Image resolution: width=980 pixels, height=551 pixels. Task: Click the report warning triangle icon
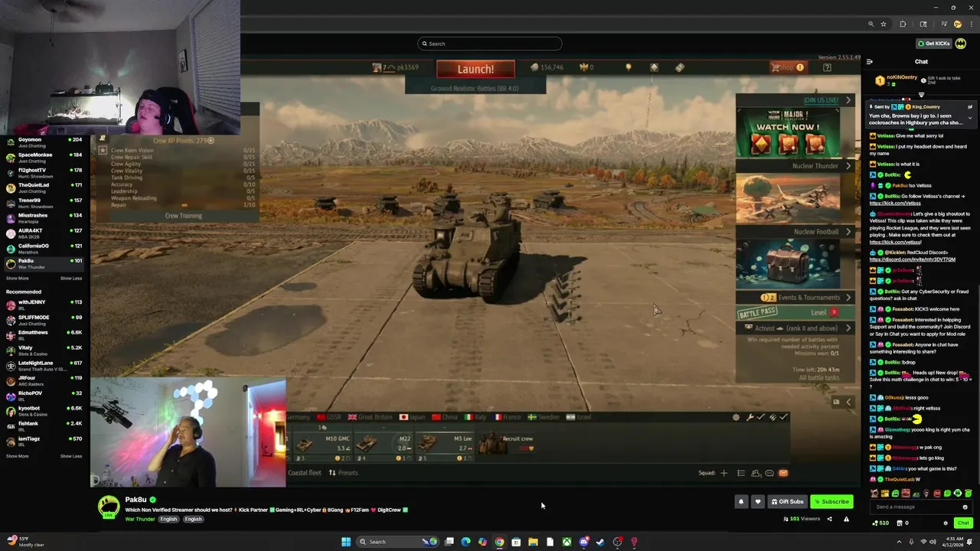[846, 519]
